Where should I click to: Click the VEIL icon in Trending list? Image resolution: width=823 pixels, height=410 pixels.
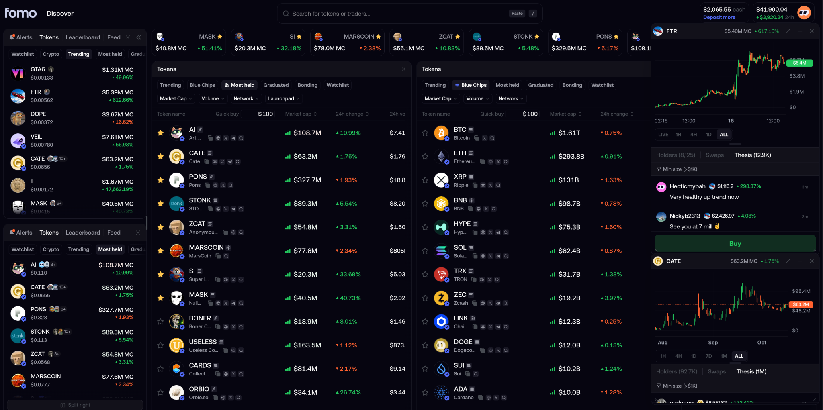[18, 140]
